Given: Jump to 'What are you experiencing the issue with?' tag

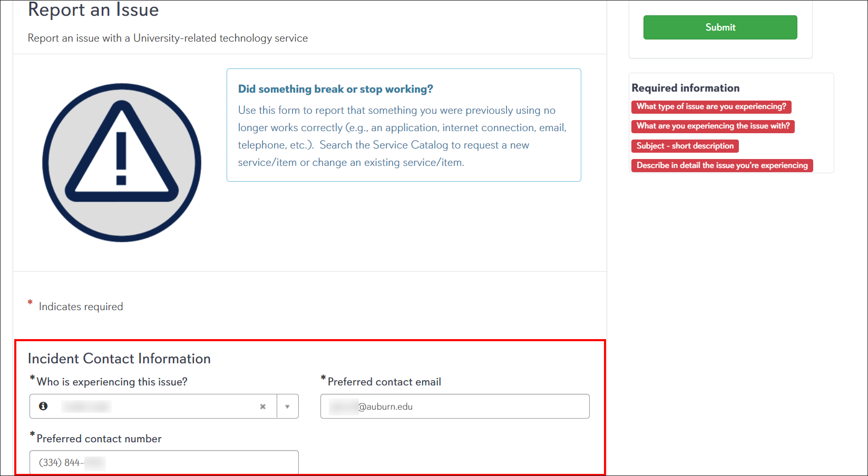Looking at the screenshot, I should tap(713, 126).
